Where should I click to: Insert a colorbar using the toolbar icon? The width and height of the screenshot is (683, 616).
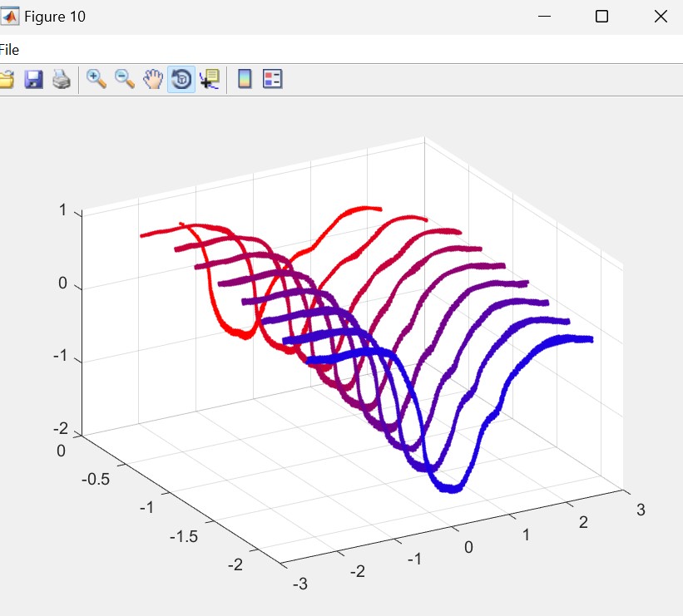point(245,80)
